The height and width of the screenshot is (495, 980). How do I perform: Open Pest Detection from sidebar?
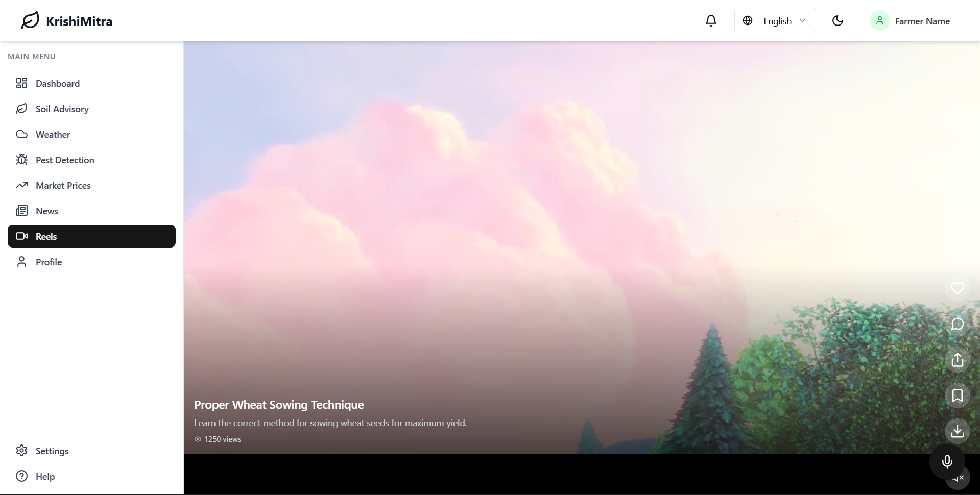tap(64, 160)
